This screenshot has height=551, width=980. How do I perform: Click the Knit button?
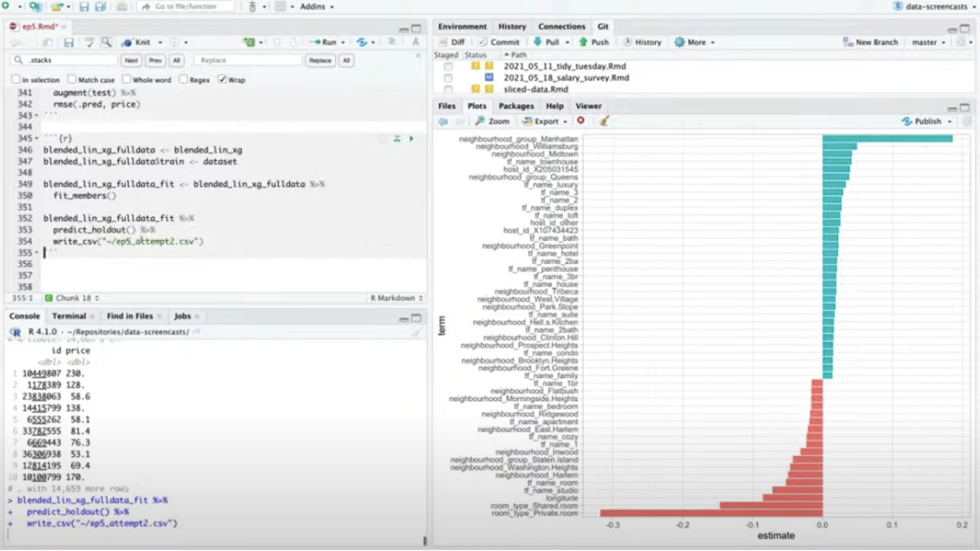[137, 42]
